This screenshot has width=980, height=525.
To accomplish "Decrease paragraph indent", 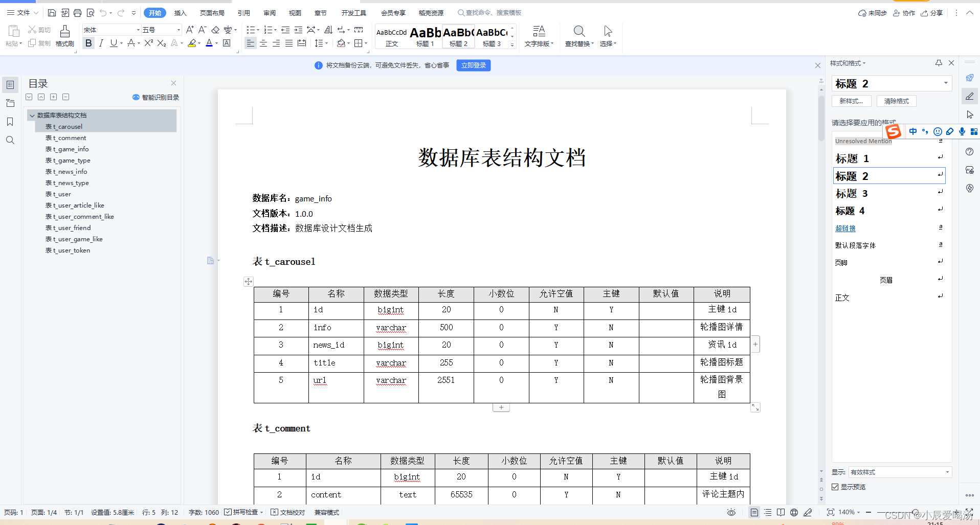I will point(285,30).
